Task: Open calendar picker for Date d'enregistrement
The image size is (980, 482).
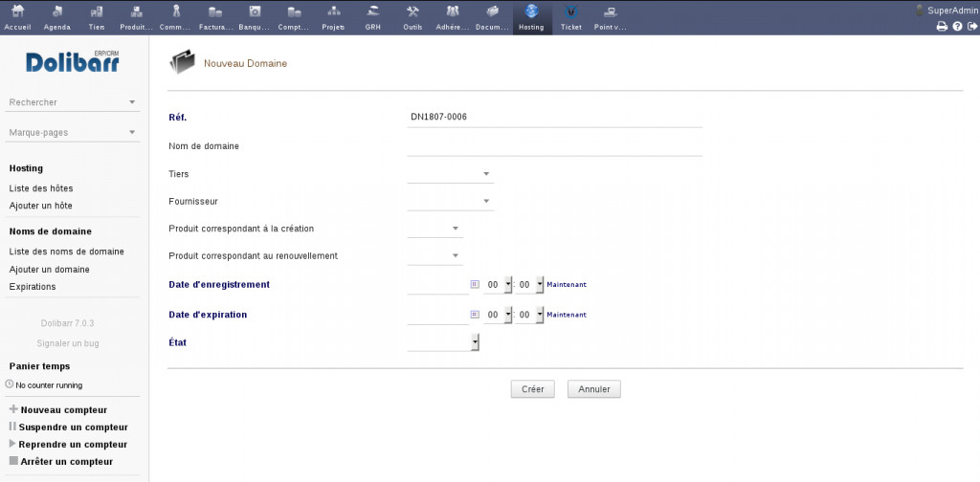Action: (x=475, y=285)
